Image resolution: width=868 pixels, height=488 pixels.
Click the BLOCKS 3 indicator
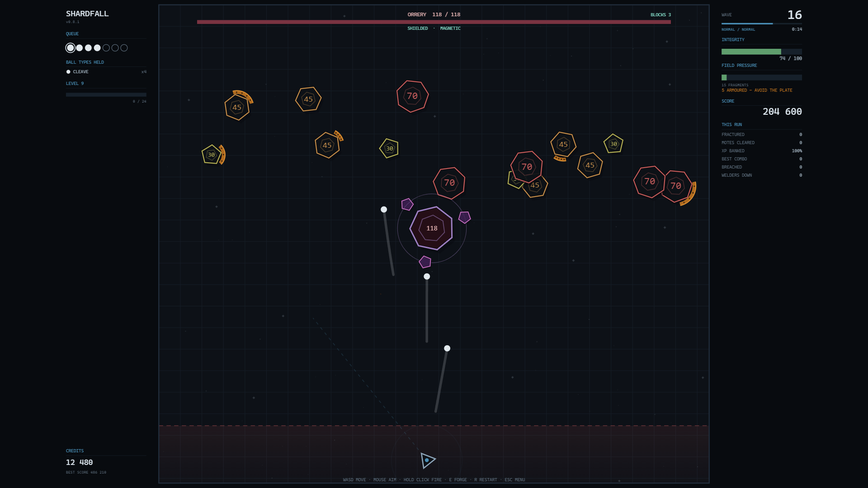coord(660,15)
